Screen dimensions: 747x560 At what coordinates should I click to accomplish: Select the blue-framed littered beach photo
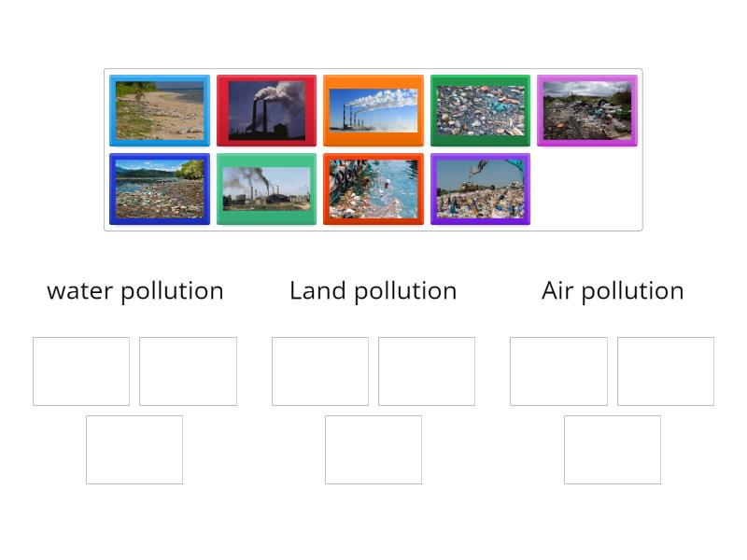click(x=160, y=109)
